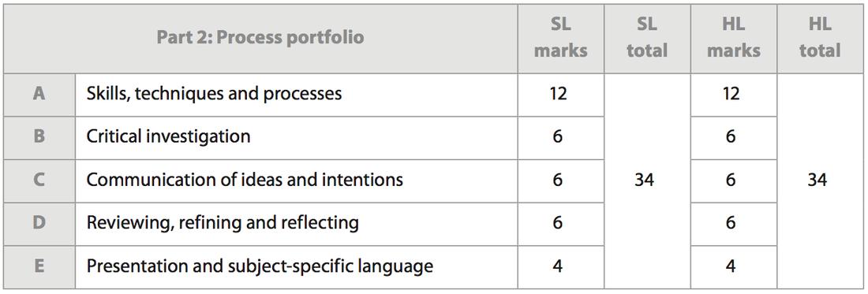Viewport: 868px width, 294px height.
Task: Click criterion letter D cell
Action: coord(39,223)
